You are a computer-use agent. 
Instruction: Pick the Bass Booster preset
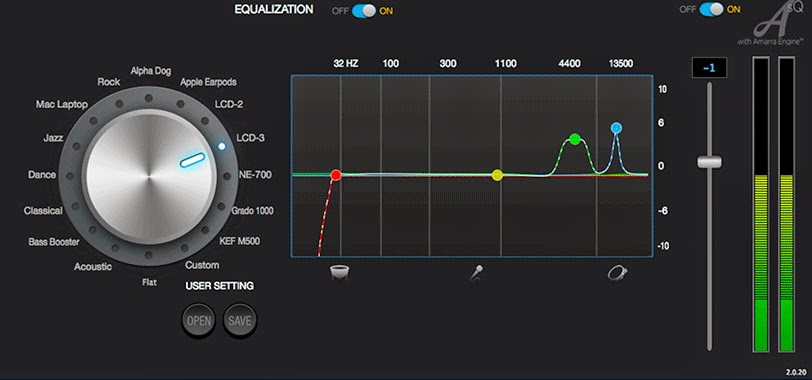click(54, 242)
